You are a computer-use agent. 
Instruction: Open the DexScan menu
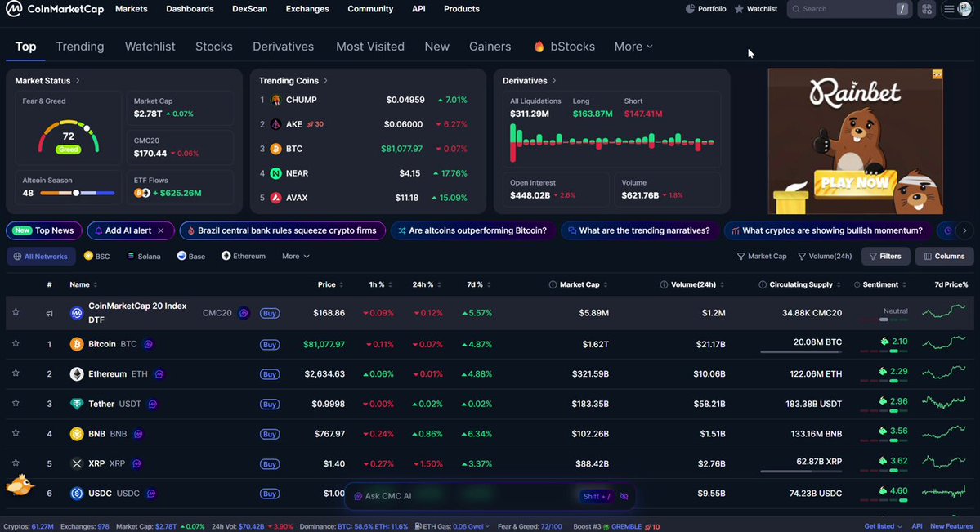coord(249,9)
